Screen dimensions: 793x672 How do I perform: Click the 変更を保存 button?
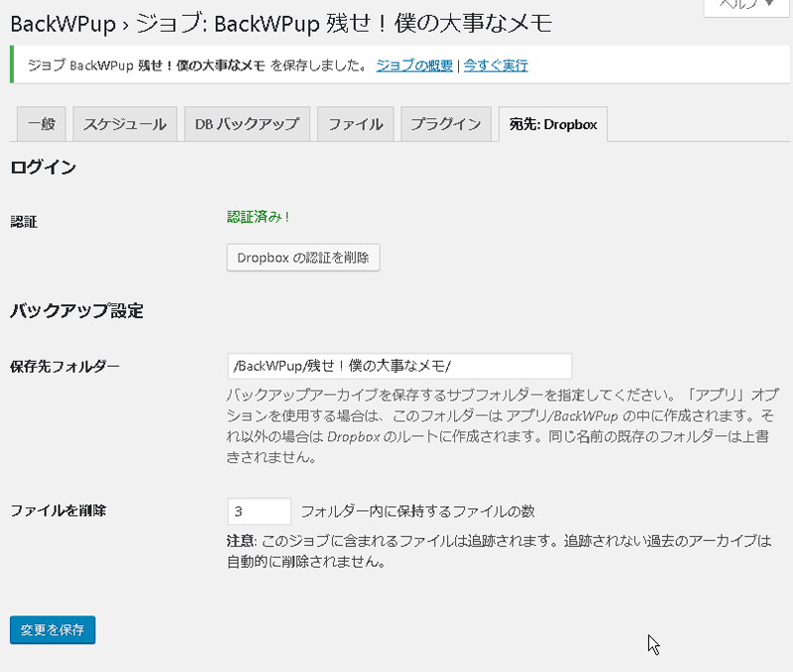(53, 630)
